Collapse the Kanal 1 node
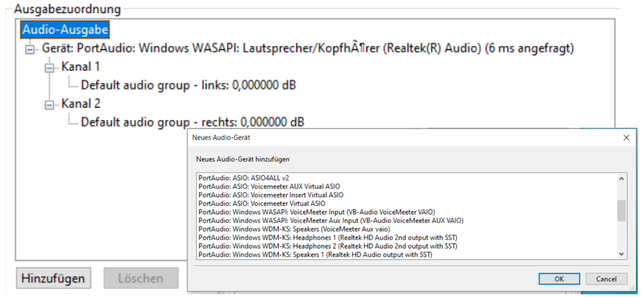This screenshot has height=297, width=644. tap(49, 68)
